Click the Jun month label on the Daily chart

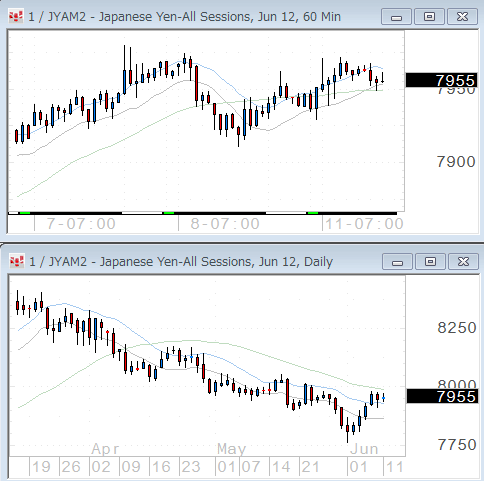click(364, 449)
